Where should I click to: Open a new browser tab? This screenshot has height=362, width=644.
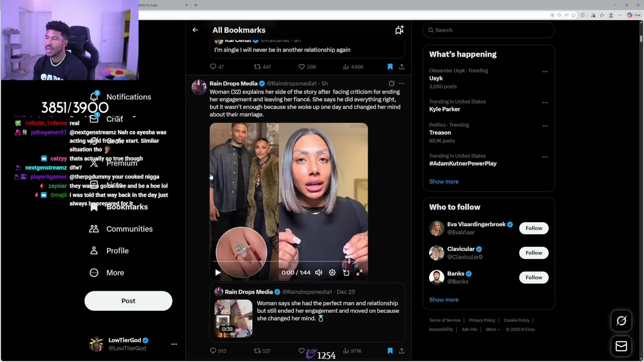[196, 5]
